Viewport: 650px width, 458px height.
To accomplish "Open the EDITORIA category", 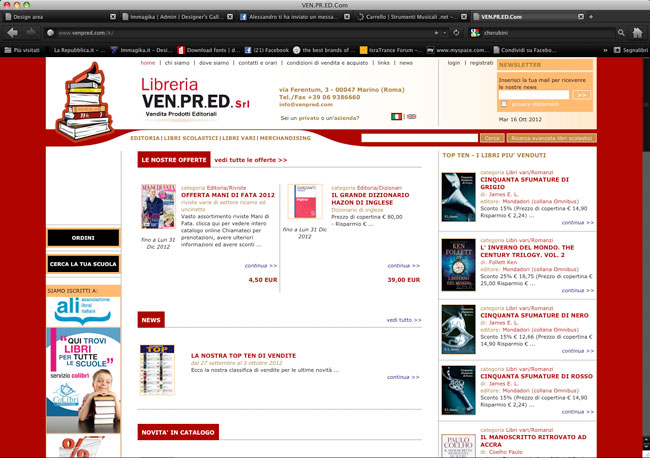I will coord(145,138).
